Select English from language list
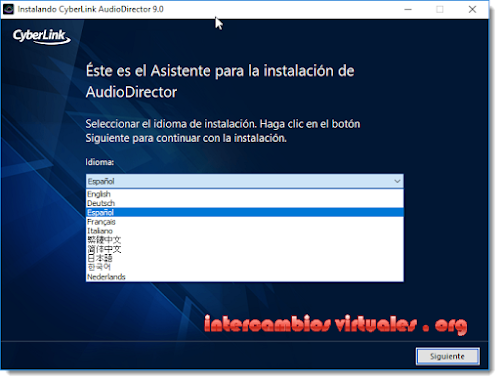The width and height of the screenshot is (500, 381). coord(245,194)
